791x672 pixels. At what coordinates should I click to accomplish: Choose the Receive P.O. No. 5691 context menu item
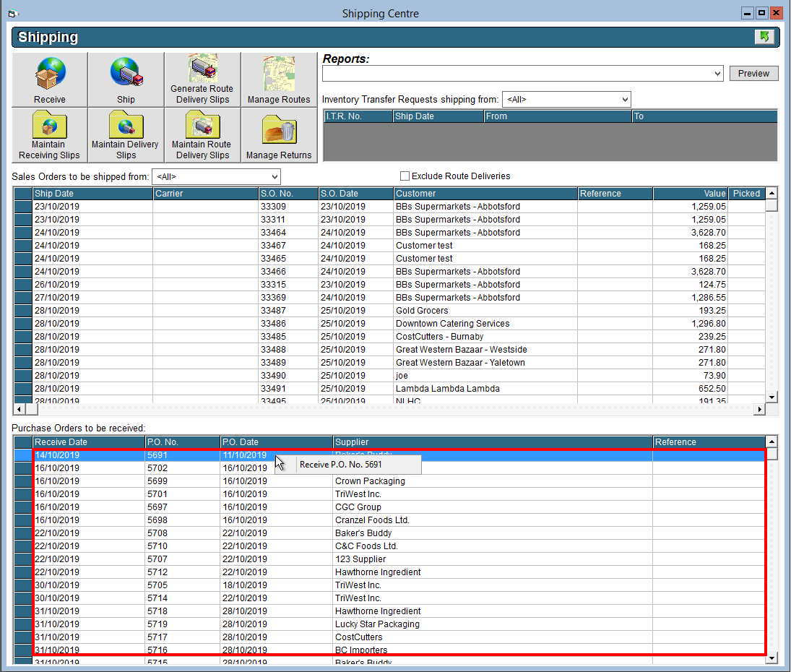point(348,465)
